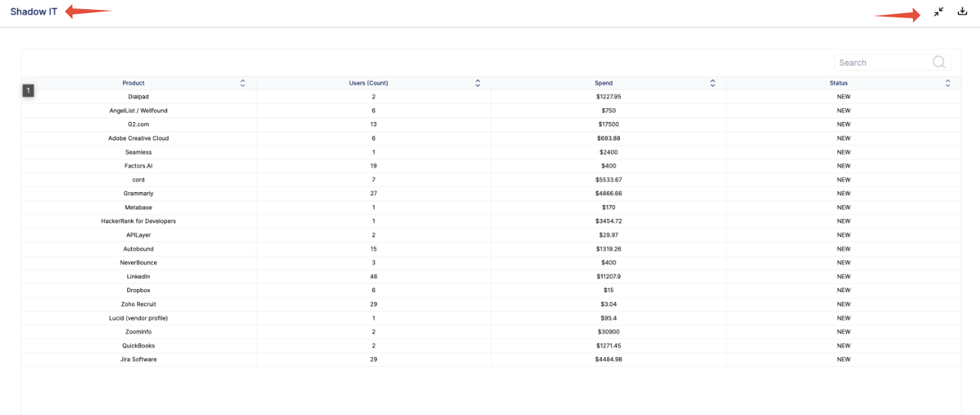Viewport: 980px width, 415px height.
Task: Click user count 7 in cord row
Action: coord(374,179)
